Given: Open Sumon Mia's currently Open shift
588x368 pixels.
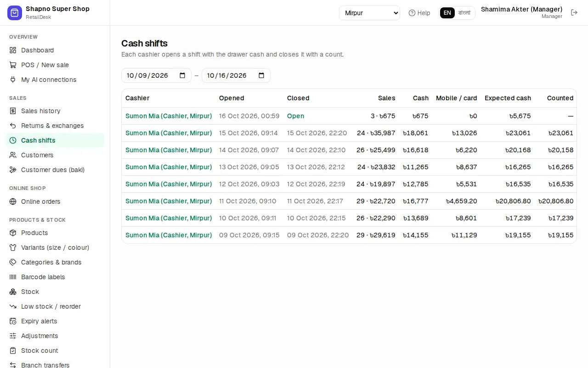Looking at the screenshot, I should pyautogui.click(x=169, y=116).
